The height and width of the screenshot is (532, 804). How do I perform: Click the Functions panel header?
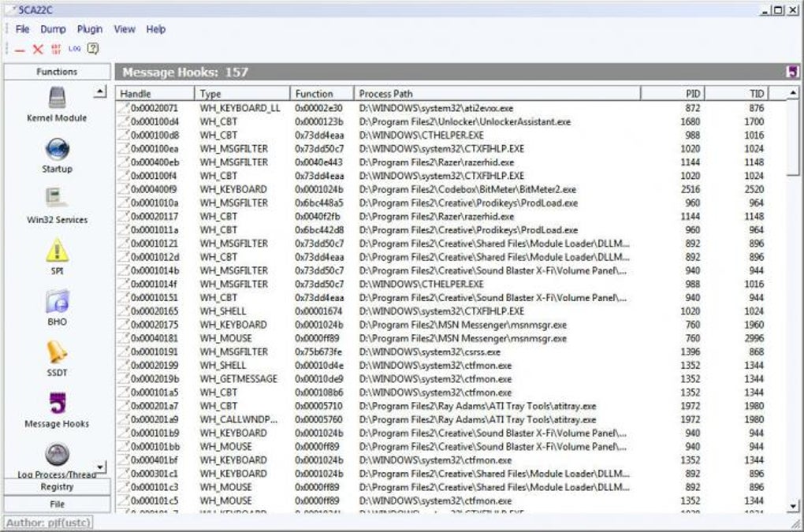(x=57, y=72)
